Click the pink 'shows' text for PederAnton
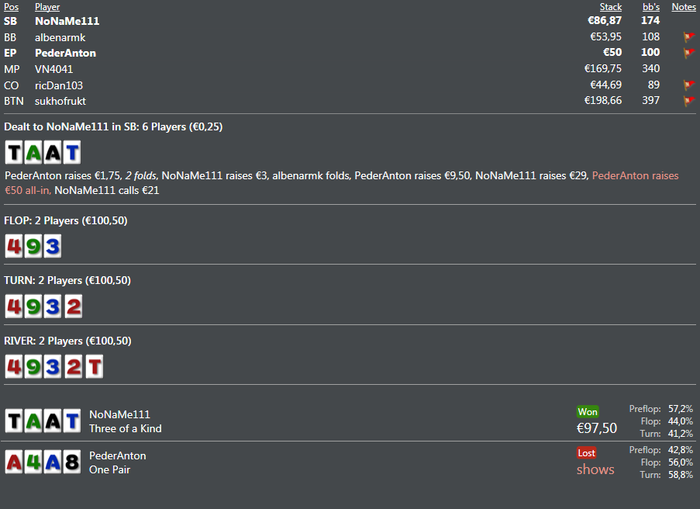 pyautogui.click(x=595, y=469)
